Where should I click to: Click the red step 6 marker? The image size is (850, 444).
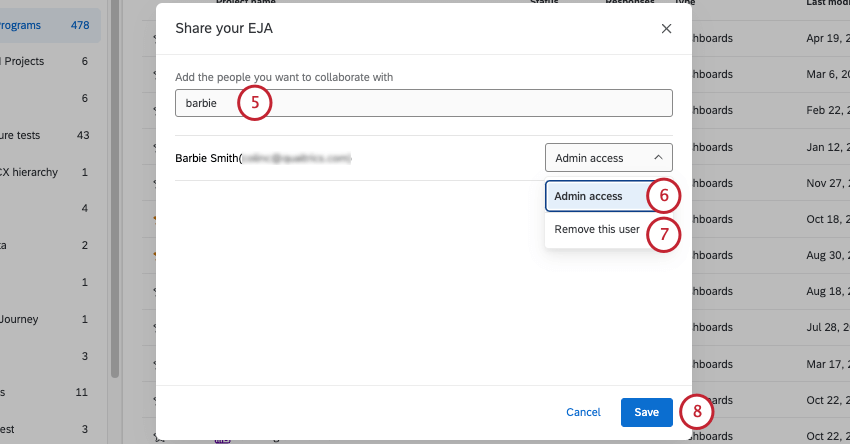click(x=663, y=196)
